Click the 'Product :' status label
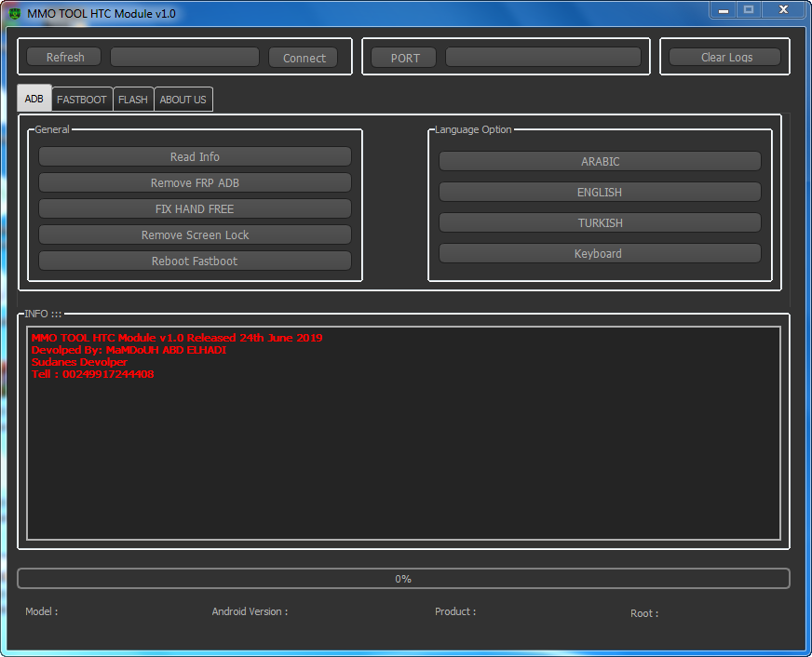Image resolution: width=812 pixels, height=657 pixels. (x=455, y=611)
